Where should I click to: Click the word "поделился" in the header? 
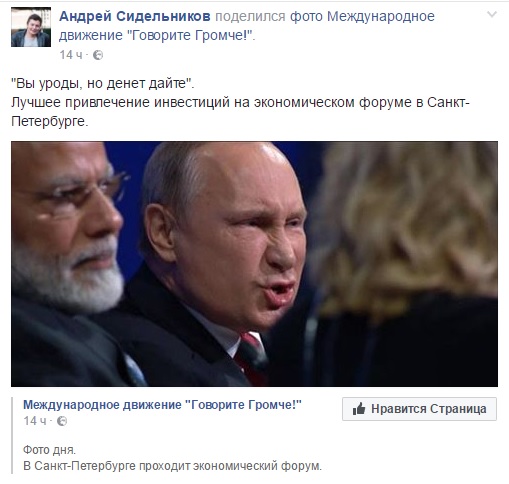(x=250, y=16)
